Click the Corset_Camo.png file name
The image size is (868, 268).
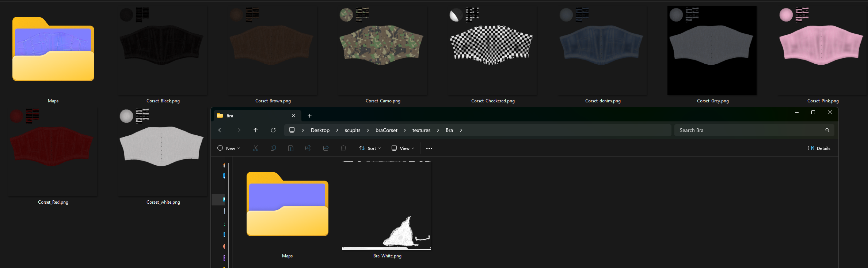tap(383, 101)
